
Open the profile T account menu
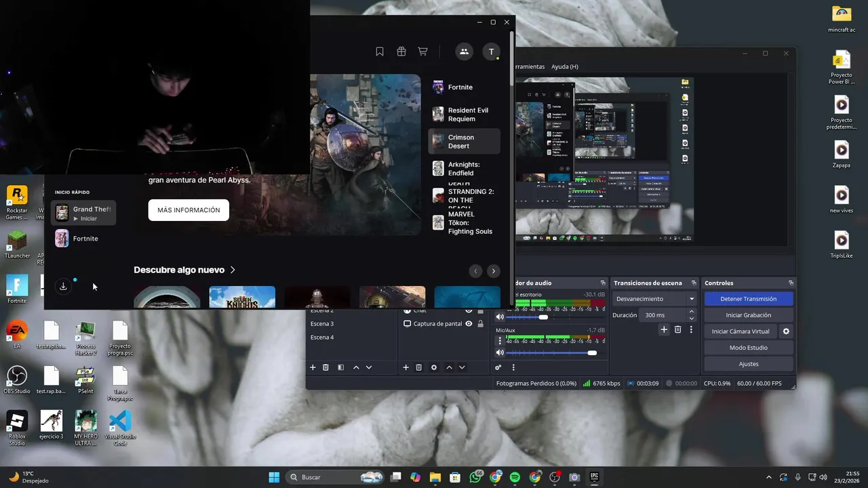492,52
